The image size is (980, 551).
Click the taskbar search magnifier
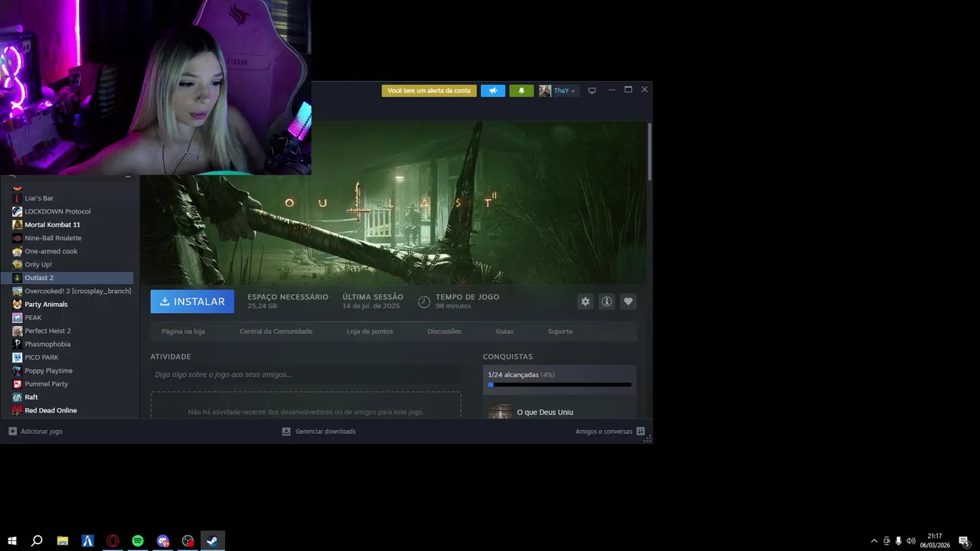37,541
